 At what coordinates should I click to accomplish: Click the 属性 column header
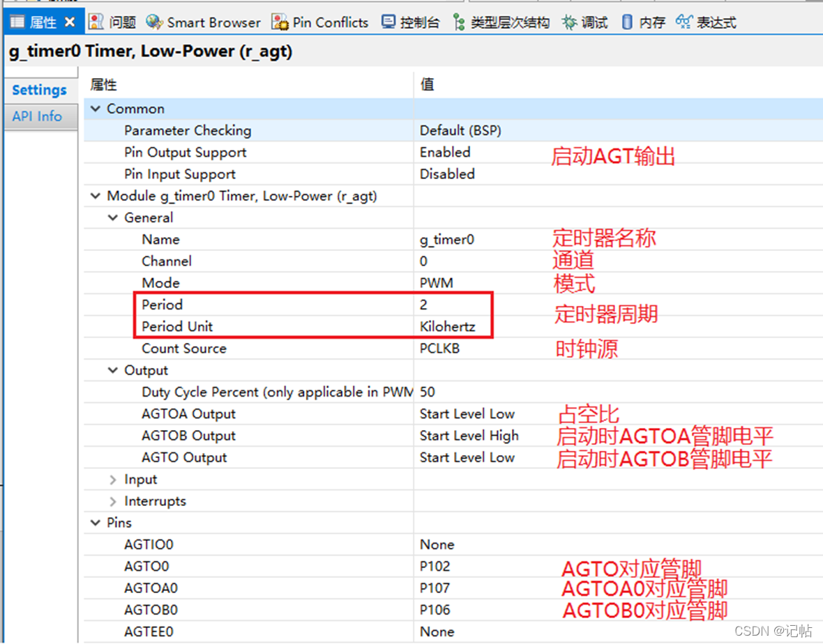(x=103, y=84)
